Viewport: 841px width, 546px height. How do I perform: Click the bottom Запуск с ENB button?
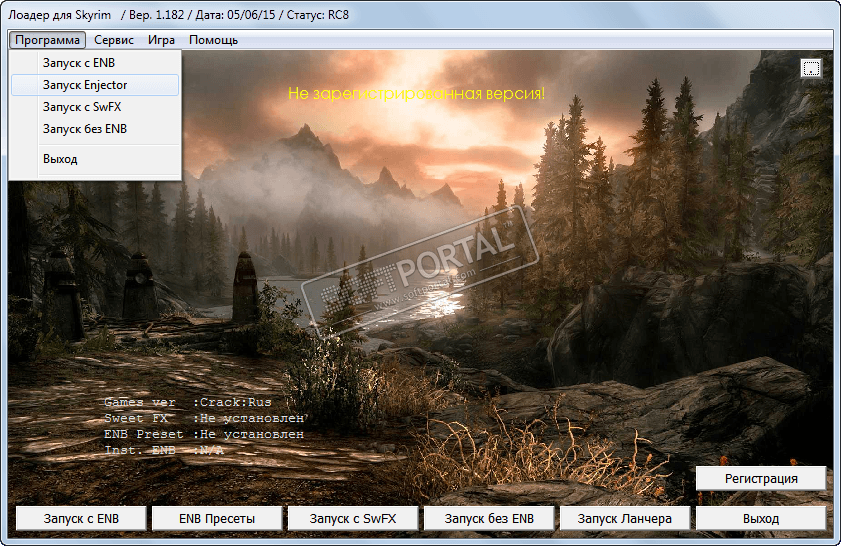(81, 519)
